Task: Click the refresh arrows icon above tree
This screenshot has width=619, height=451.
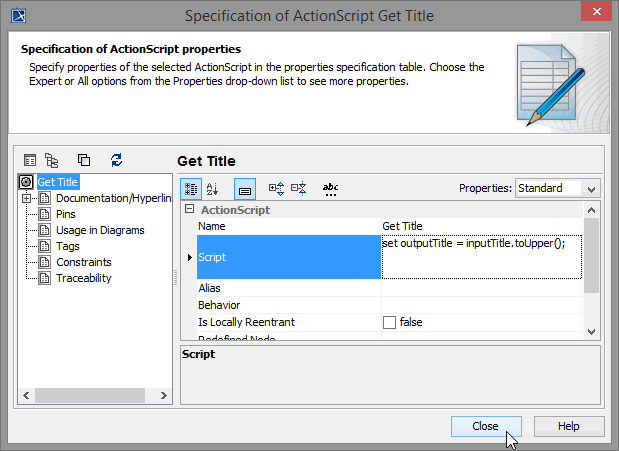Action: [117, 160]
